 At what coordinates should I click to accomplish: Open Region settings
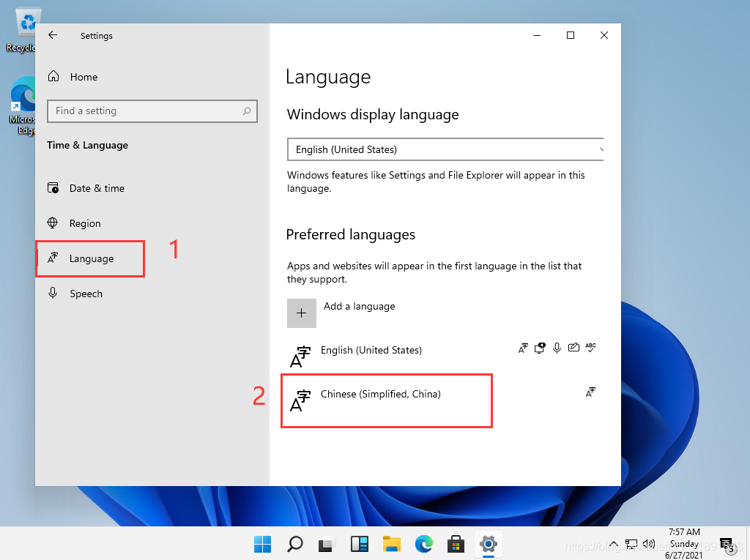(x=85, y=223)
